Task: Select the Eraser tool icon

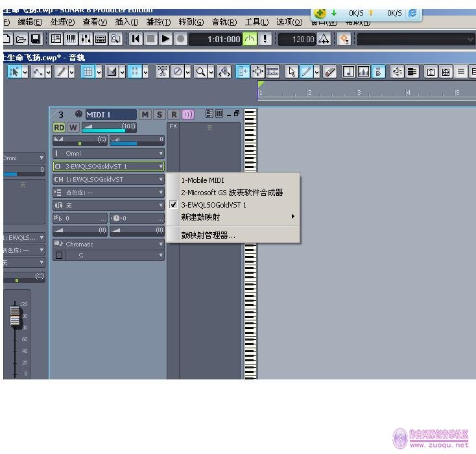Action: [x=330, y=72]
